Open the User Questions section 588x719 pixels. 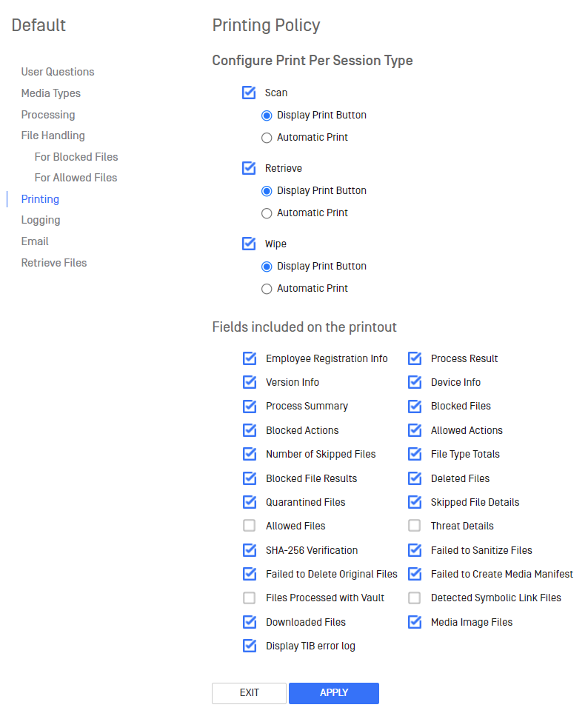(x=58, y=72)
